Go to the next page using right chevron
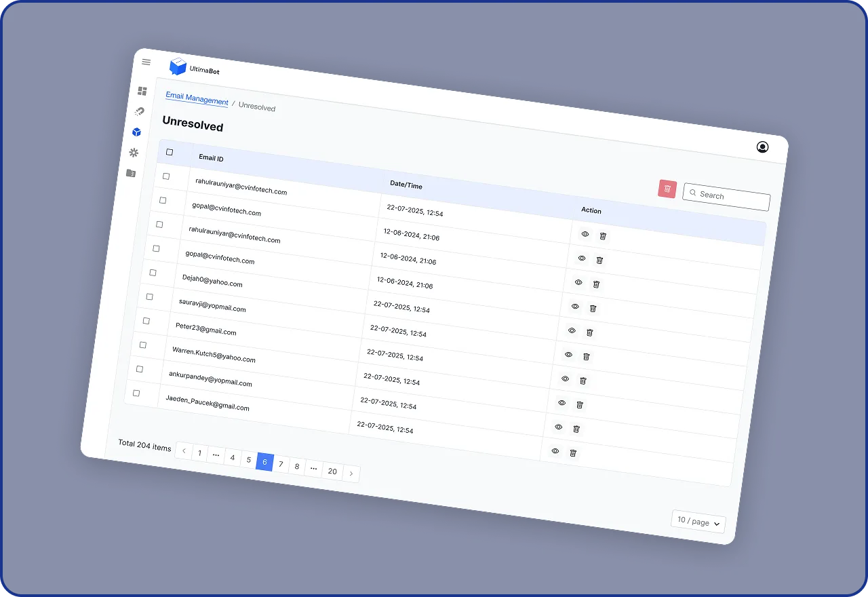The image size is (868, 597). point(351,474)
